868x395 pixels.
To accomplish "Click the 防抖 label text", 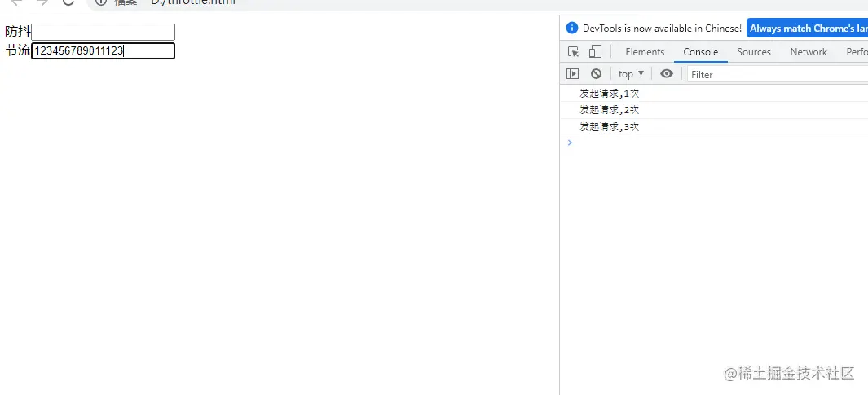I will pyautogui.click(x=18, y=32).
